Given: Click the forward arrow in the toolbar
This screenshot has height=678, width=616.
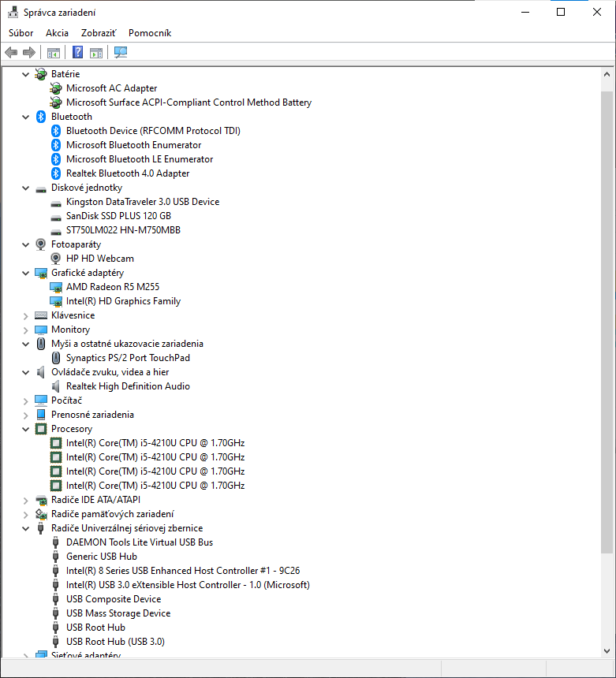Looking at the screenshot, I should 29,53.
